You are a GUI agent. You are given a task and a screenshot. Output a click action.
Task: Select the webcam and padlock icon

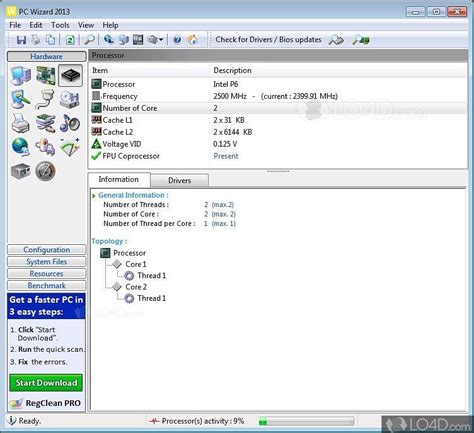45,147
